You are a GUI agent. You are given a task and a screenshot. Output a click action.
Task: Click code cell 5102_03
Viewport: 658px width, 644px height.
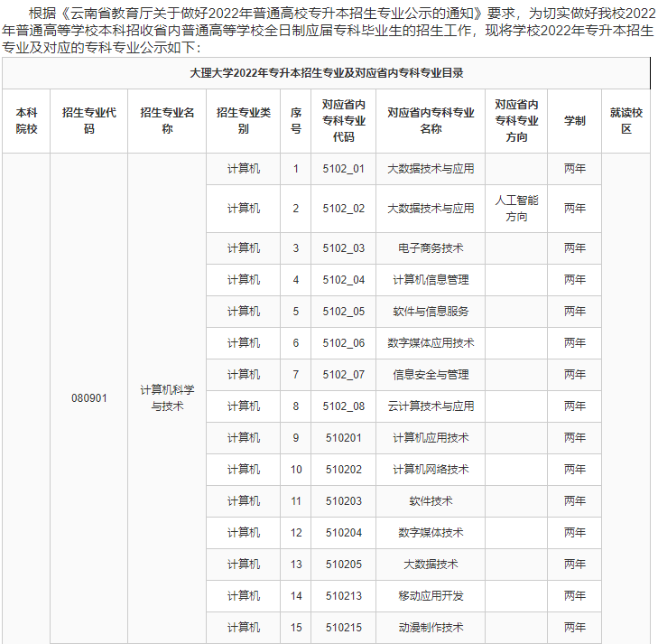point(344,248)
